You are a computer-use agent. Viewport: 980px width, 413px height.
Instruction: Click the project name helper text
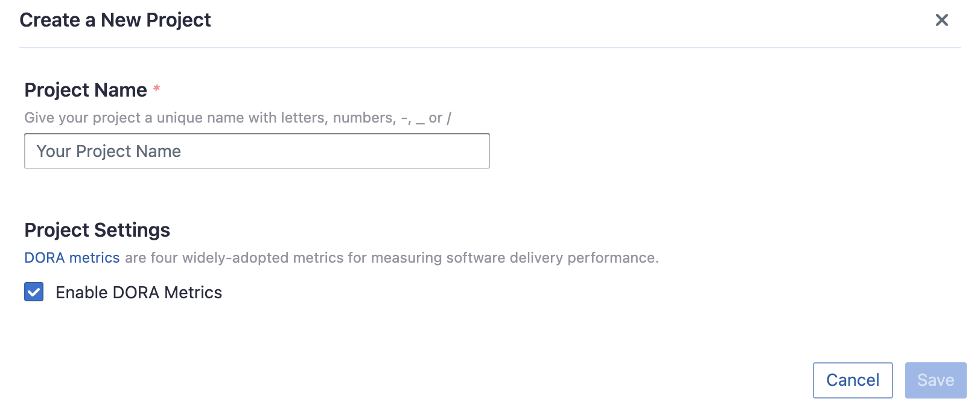point(238,118)
